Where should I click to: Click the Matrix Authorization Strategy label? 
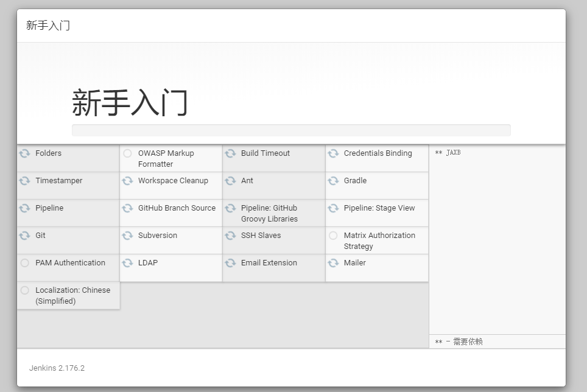click(x=379, y=240)
